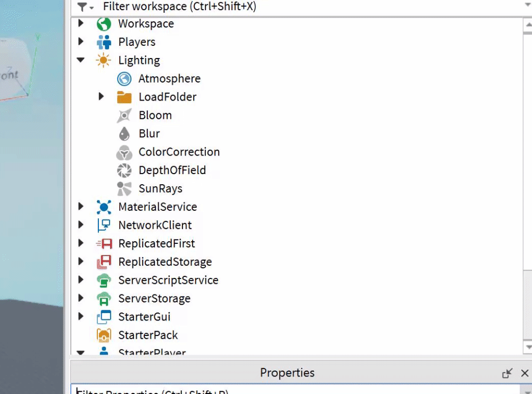
Task: Undock the Properties panel
Action: [507, 373]
